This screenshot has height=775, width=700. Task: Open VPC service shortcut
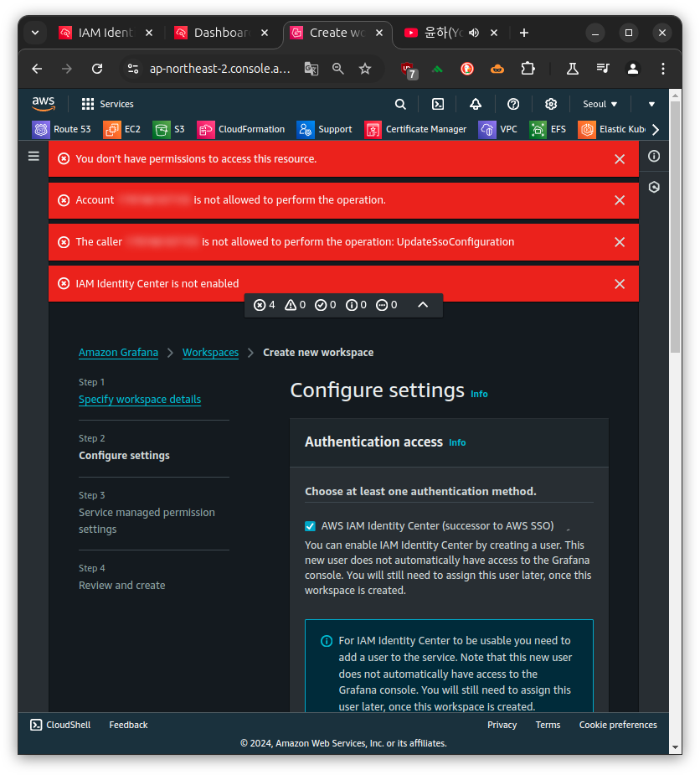[498, 130]
